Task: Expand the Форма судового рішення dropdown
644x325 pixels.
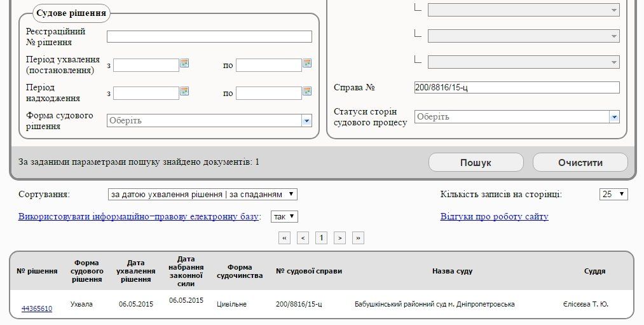Action: [209, 120]
